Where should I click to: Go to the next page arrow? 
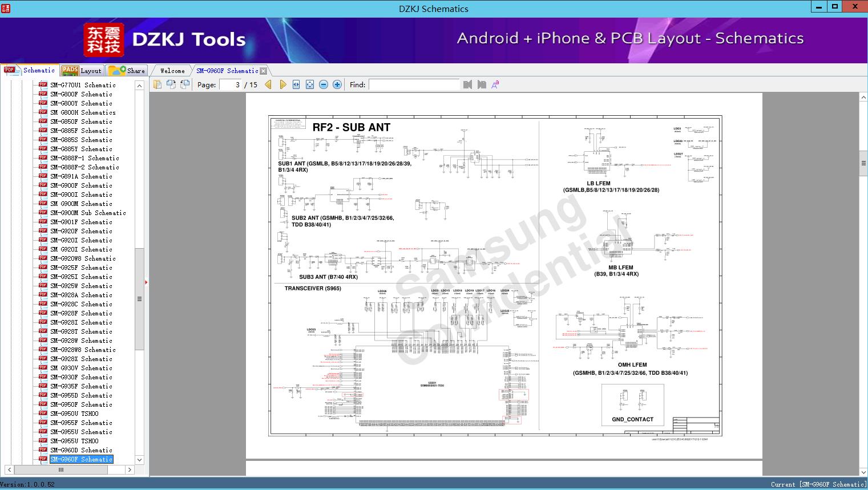(x=282, y=84)
